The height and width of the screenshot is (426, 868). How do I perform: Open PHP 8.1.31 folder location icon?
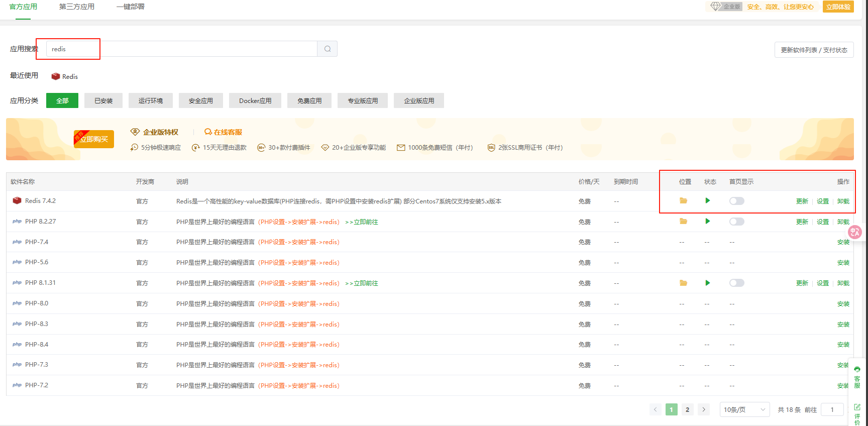pyautogui.click(x=683, y=283)
